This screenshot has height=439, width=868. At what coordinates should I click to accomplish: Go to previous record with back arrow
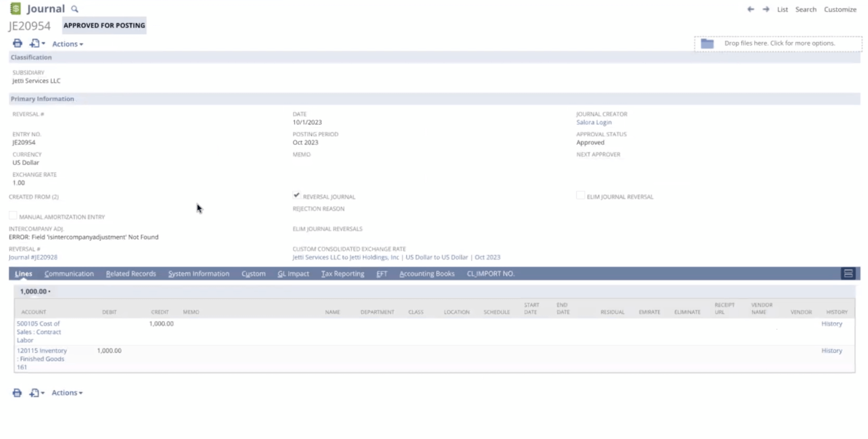click(x=750, y=9)
